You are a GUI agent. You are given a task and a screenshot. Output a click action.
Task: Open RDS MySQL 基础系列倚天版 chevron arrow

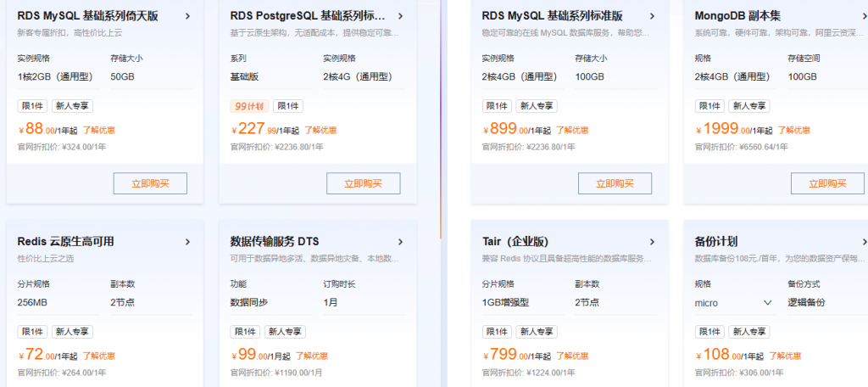(187, 16)
